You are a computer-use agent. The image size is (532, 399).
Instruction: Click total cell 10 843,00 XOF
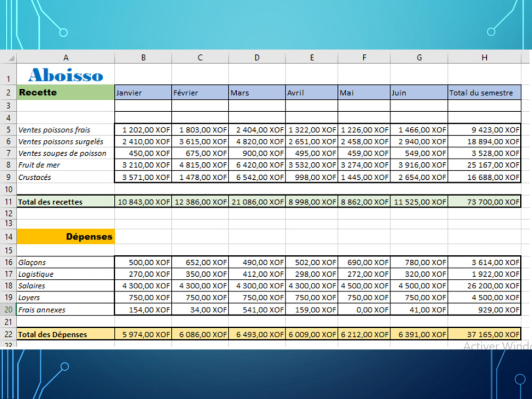click(143, 202)
